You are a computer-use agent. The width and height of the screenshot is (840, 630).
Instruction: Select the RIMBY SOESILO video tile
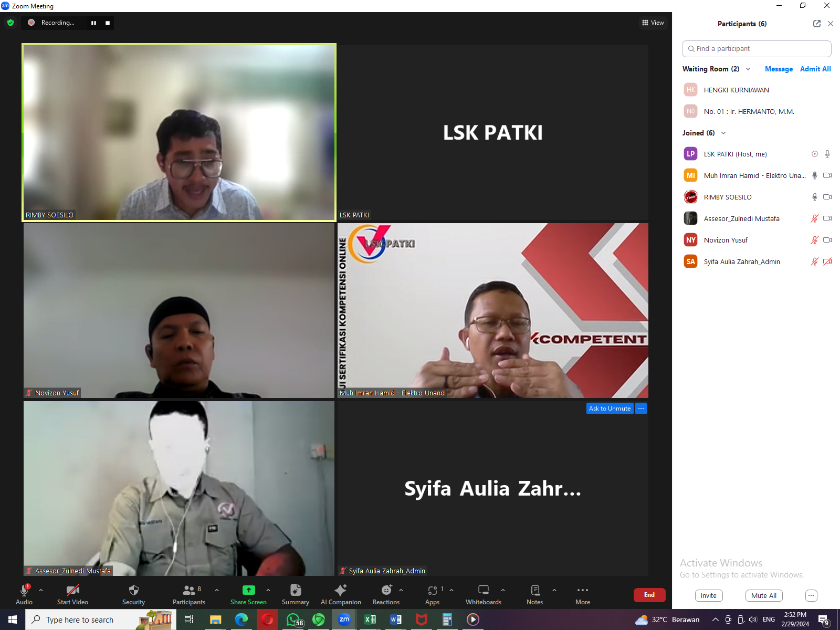[179, 132]
